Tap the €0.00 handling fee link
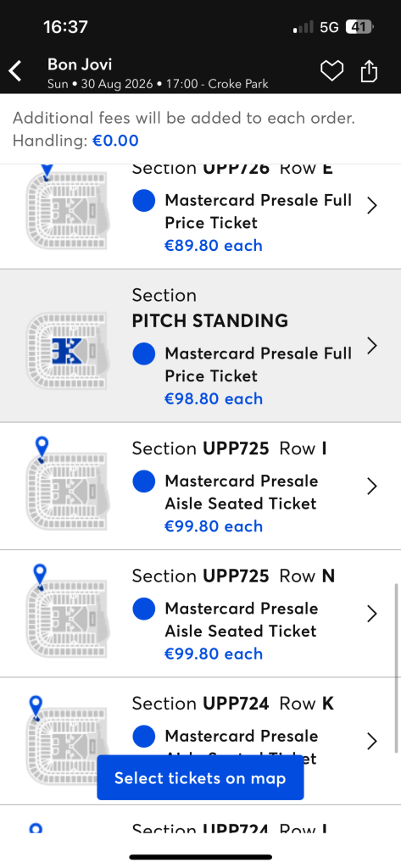 pyautogui.click(x=115, y=141)
